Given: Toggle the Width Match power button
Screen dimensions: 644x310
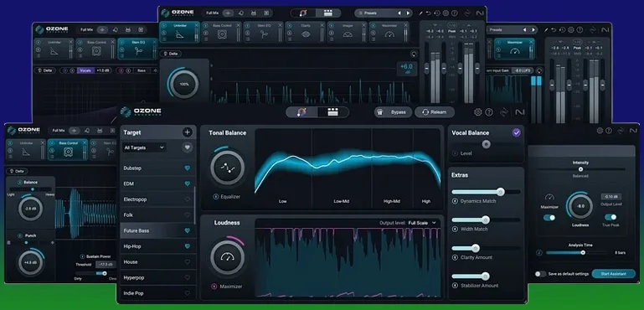Looking at the screenshot, I should (x=455, y=229).
